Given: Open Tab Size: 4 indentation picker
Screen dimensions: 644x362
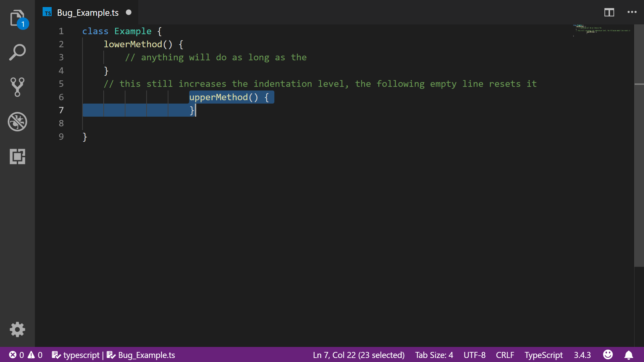Looking at the screenshot, I should tap(434, 355).
